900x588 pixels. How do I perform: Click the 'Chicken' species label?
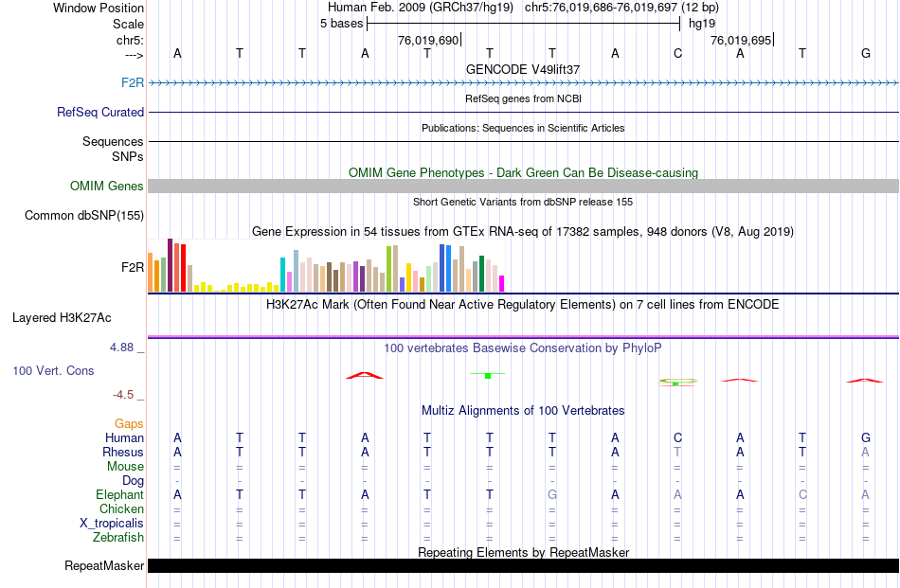click(x=121, y=508)
